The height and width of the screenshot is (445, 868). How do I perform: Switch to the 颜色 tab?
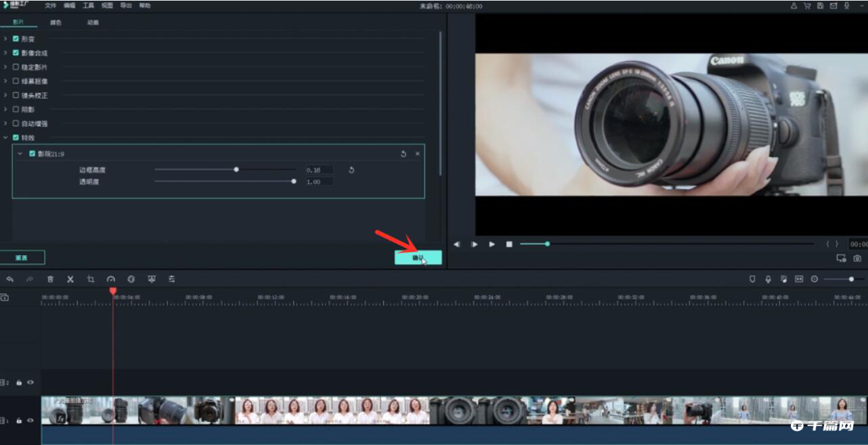coord(56,22)
